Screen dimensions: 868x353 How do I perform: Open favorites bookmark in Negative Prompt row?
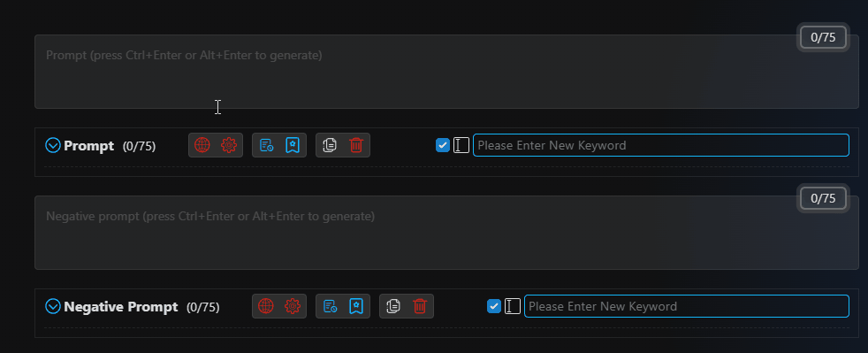coord(356,306)
